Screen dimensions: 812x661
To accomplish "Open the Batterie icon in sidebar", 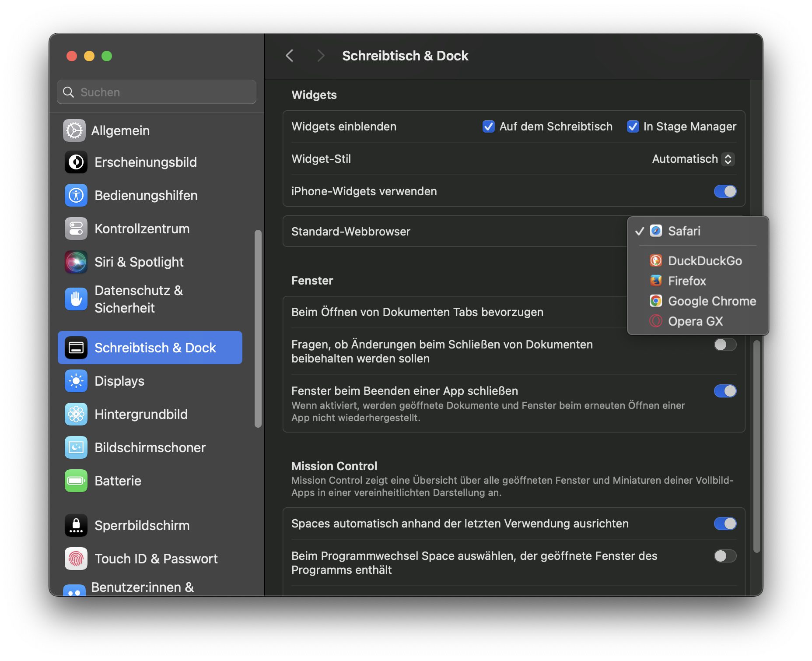I will [x=76, y=481].
